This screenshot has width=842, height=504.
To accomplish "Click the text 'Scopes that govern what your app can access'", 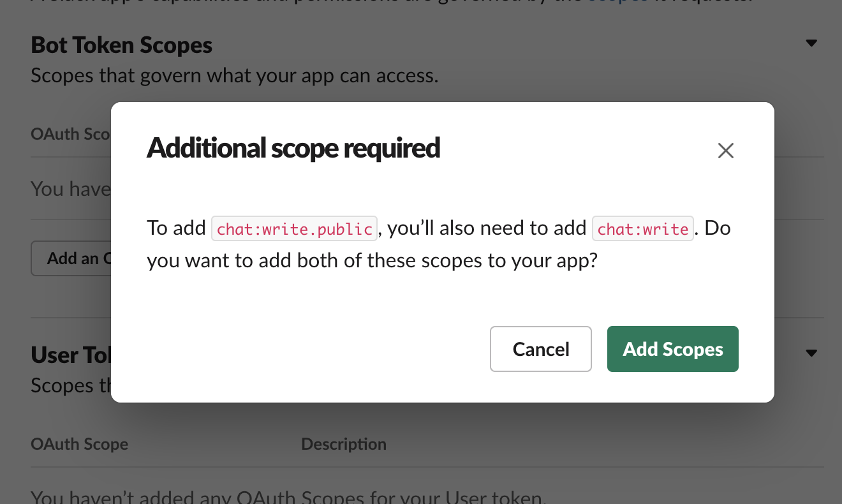I will pos(234,76).
